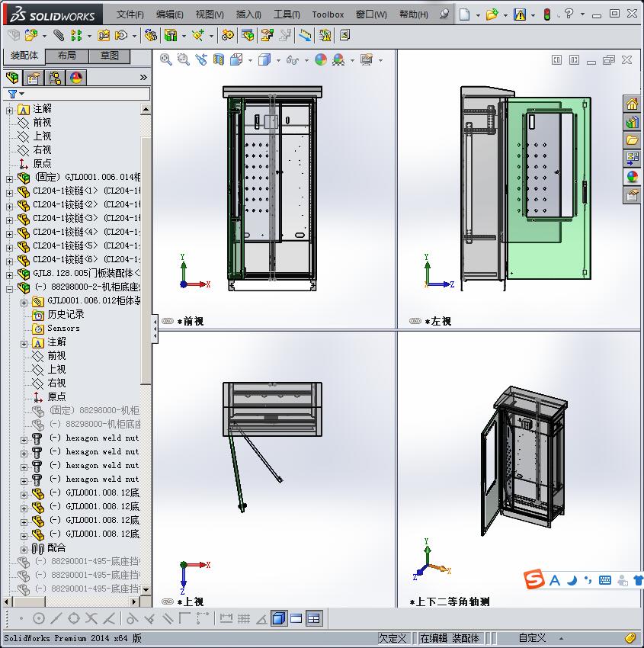Click the feature tree vertical scrollbar
Screen dimensions: 644x648
146,349
